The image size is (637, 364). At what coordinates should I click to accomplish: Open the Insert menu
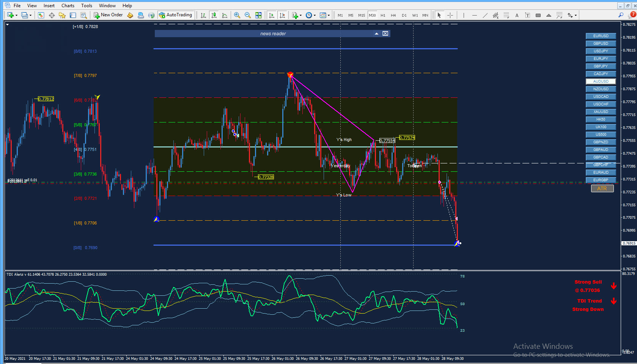pyautogui.click(x=49, y=5)
